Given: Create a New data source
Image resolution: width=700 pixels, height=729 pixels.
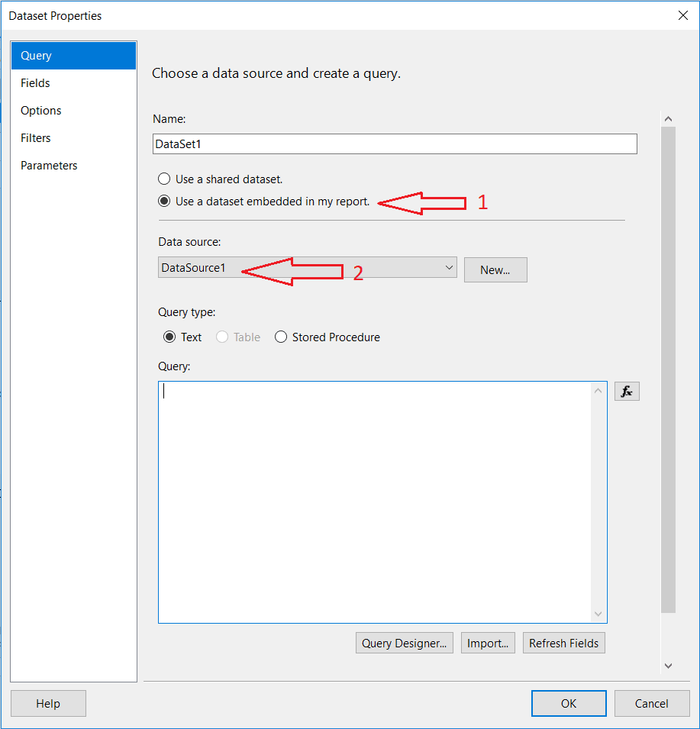Looking at the screenshot, I should [495, 269].
